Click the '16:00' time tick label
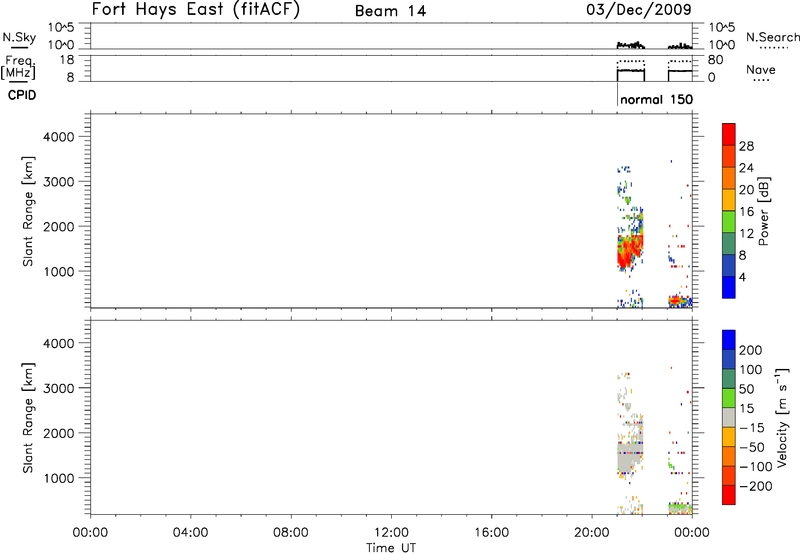800x554 pixels. (491, 533)
